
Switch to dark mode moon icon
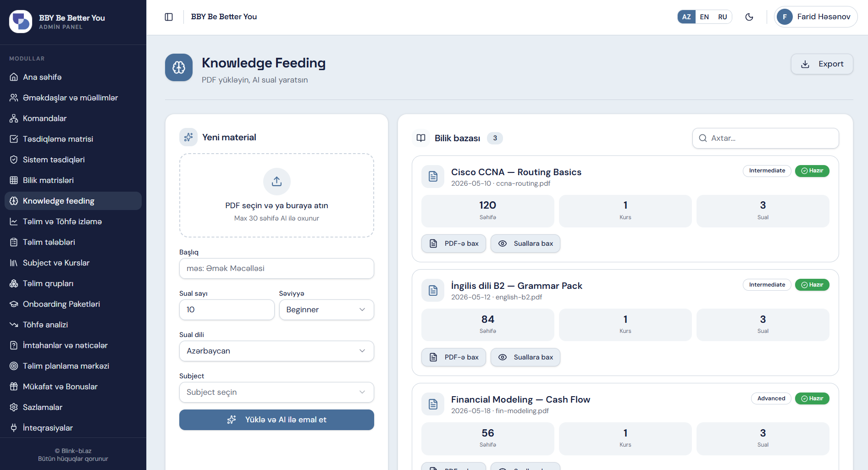coord(749,17)
